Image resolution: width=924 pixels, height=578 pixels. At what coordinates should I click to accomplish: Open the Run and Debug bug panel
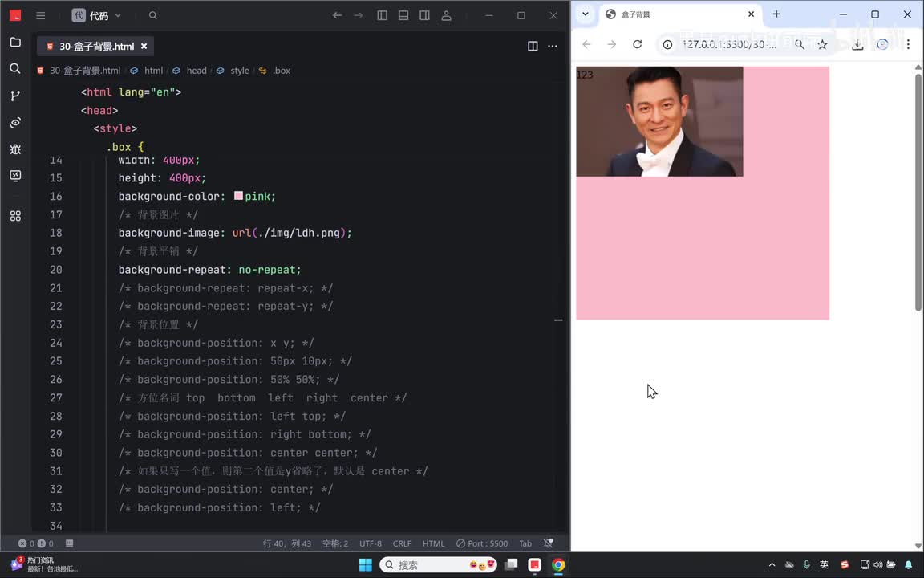click(15, 149)
